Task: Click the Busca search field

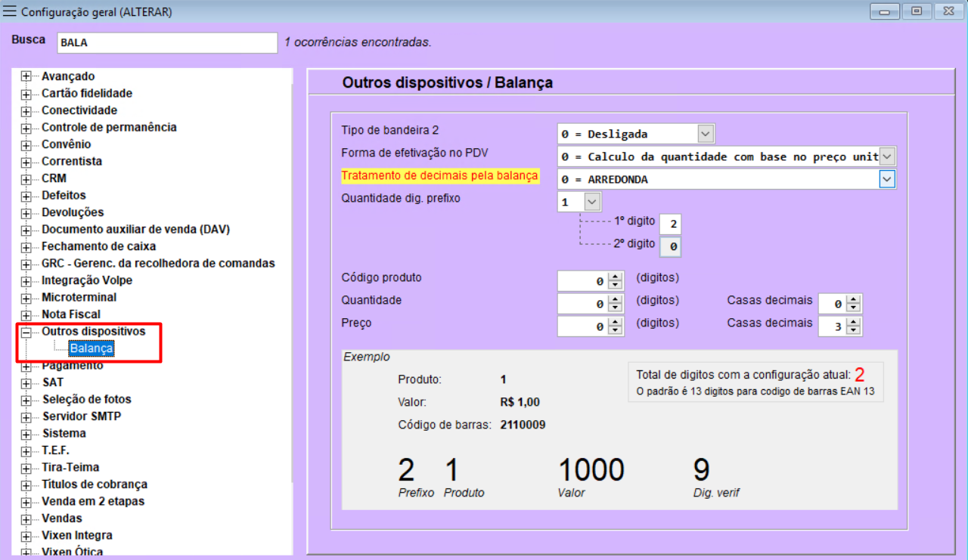Action: point(166,43)
